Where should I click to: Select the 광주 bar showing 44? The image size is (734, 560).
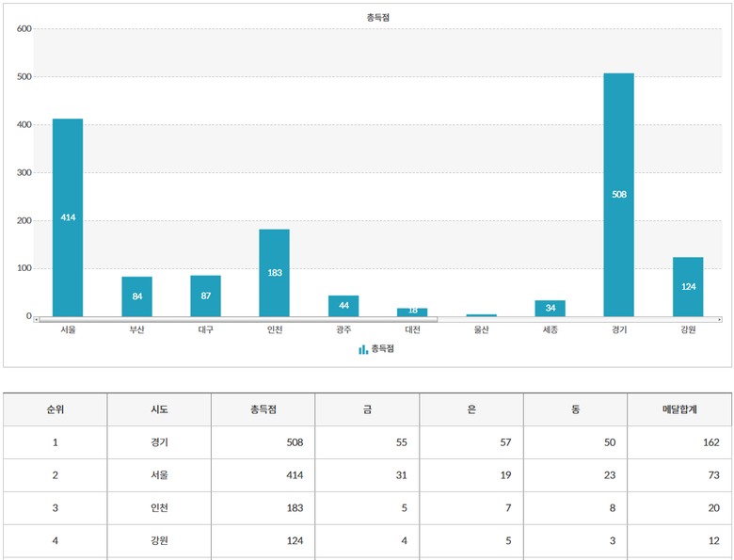[343, 306]
